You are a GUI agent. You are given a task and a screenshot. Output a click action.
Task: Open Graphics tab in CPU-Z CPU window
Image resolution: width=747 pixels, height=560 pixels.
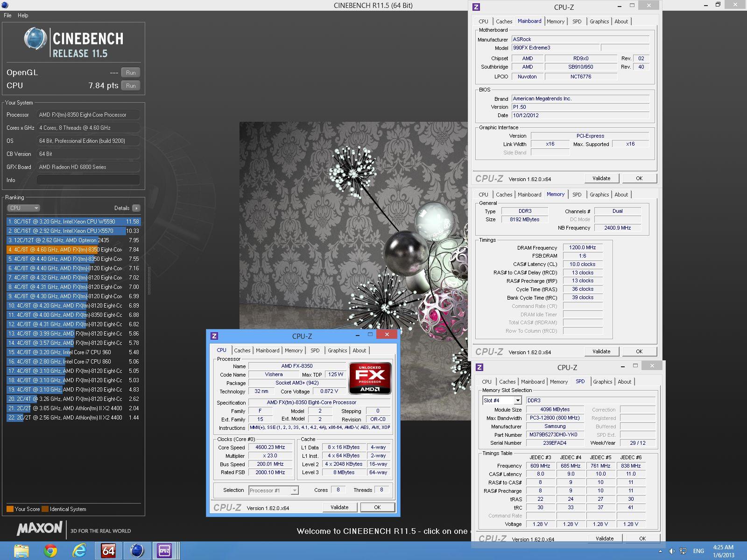click(x=337, y=350)
